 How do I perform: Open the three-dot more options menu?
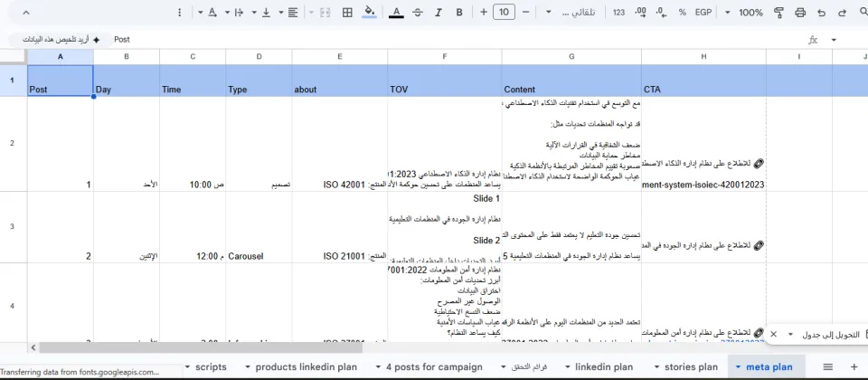pyautogui.click(x=179, y=12)
